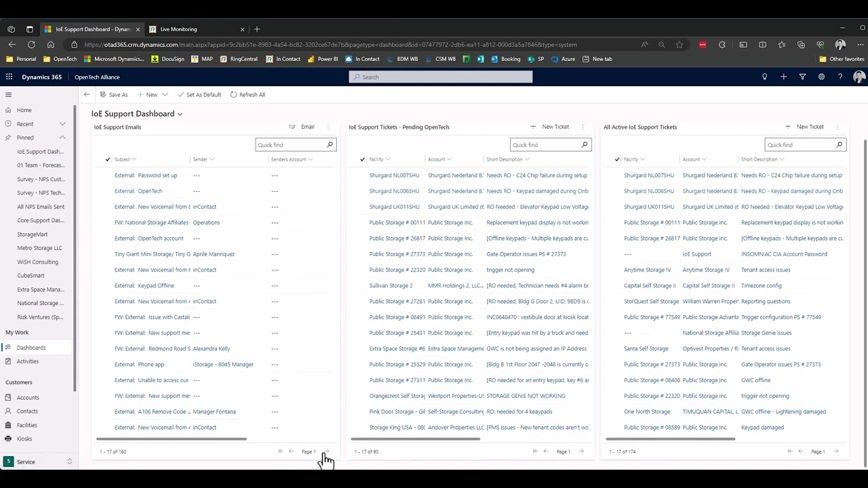Viewport: 868px width, 488px height.
Task: Open the advanced find filter icon
Action: [x=802, y=77]
